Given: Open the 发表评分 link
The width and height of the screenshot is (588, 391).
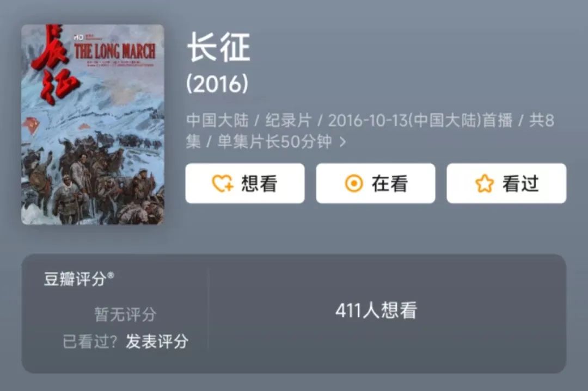Looking at the screenshot, I should pos(157,342).
